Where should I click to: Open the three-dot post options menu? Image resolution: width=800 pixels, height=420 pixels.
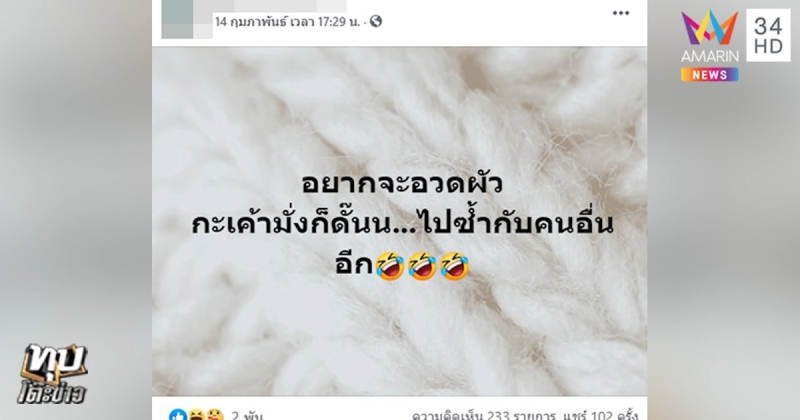point(621,13)
